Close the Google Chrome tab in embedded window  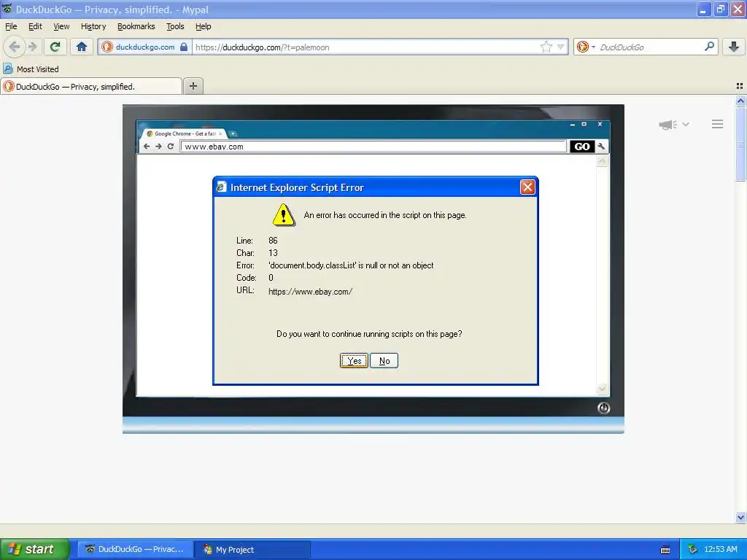[x=220, y=134]
